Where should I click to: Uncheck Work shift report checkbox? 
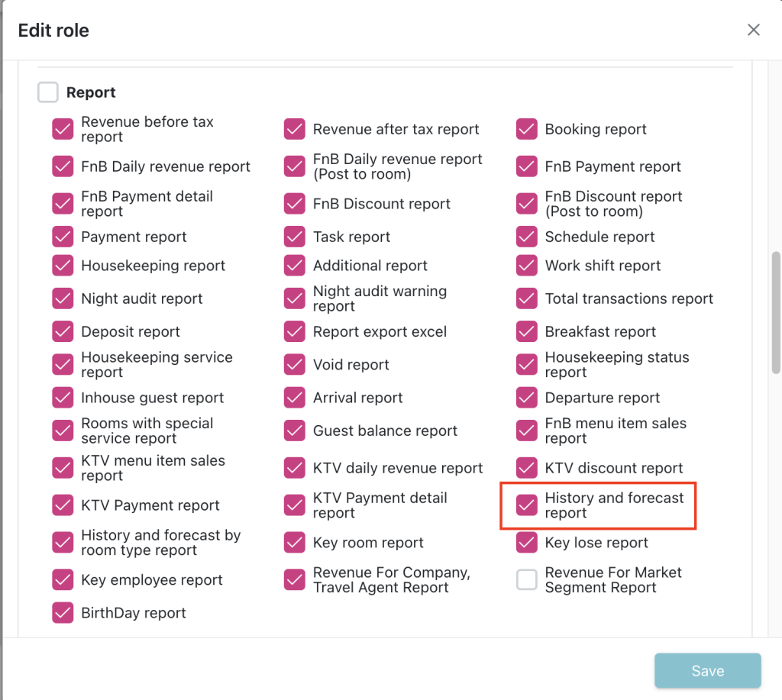click(527, 266)
